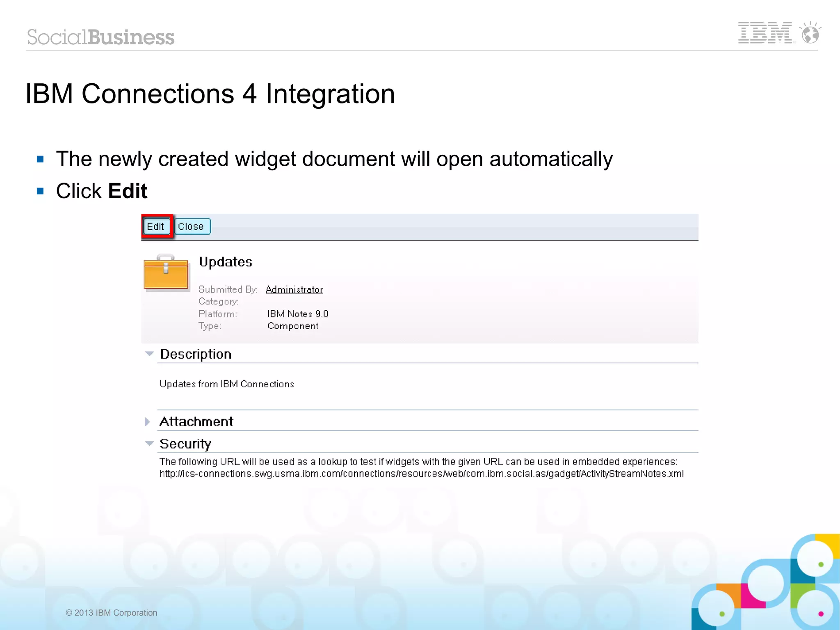
Task: Click the '© 2013 IBM Corporation' footer
Action: (x=111, y=613)
